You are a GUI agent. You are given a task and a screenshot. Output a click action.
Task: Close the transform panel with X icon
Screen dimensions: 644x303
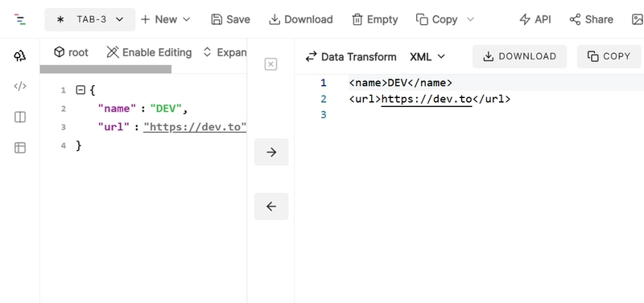coord(270,64)
